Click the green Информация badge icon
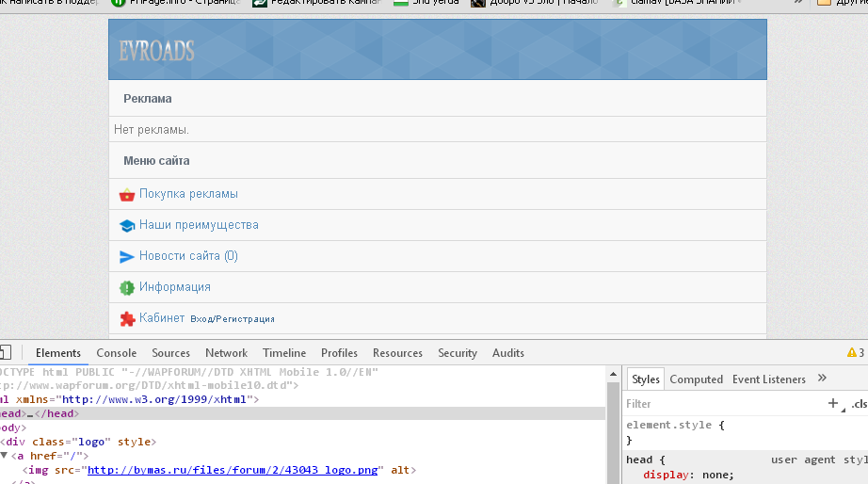 [127, 288]
